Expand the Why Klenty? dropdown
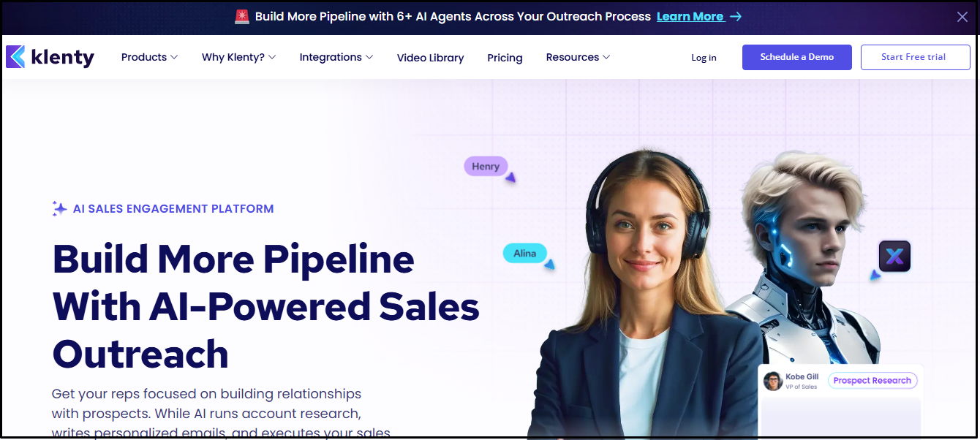Screen dimensions: 980x440 tap(238, 57)
